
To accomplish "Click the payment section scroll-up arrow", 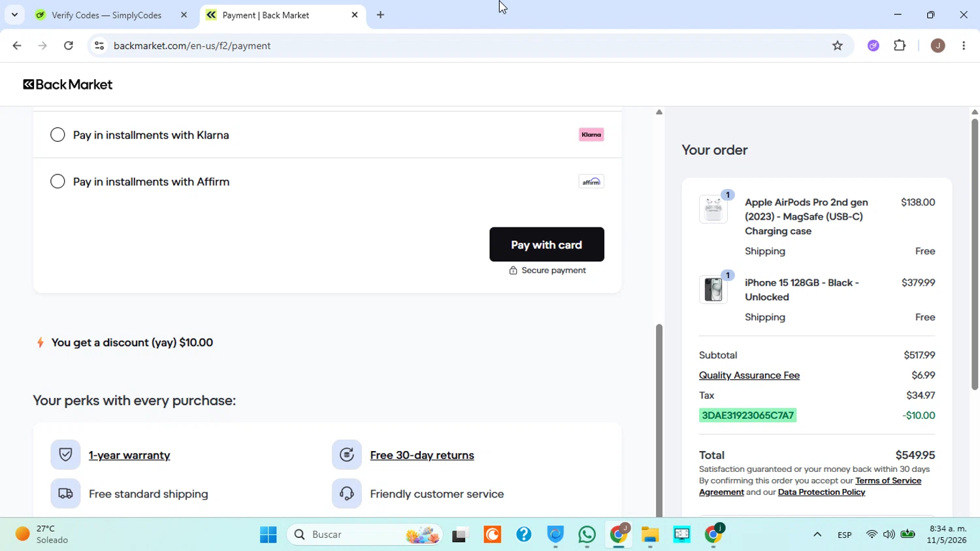I will point(659,112).
